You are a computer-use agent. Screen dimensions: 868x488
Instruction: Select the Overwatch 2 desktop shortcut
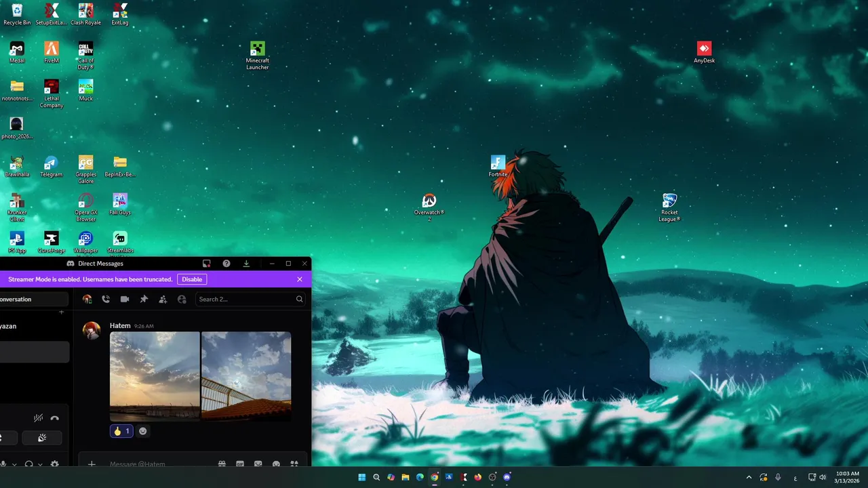click(429, 207)
